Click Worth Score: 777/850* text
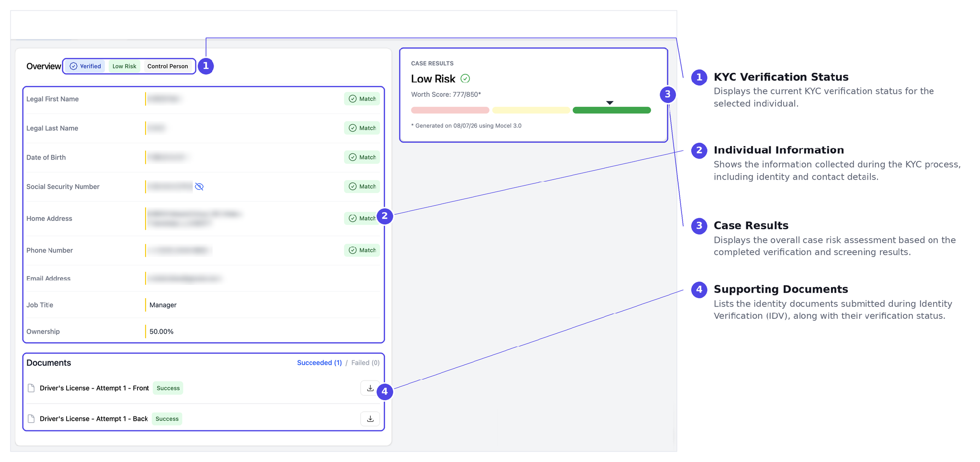This screenshot has width=980, height=462. point(446,94)
